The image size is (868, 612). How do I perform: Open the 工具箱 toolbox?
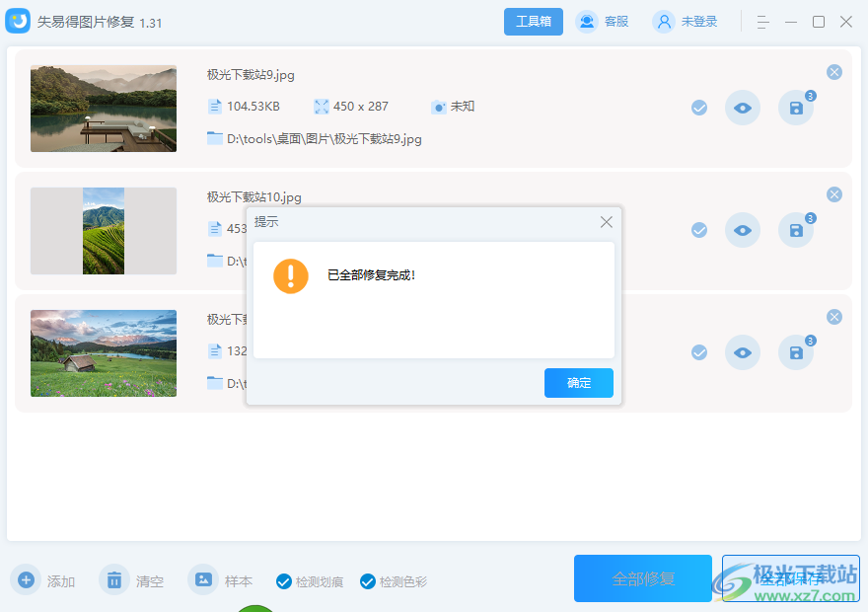coord(533,22)
